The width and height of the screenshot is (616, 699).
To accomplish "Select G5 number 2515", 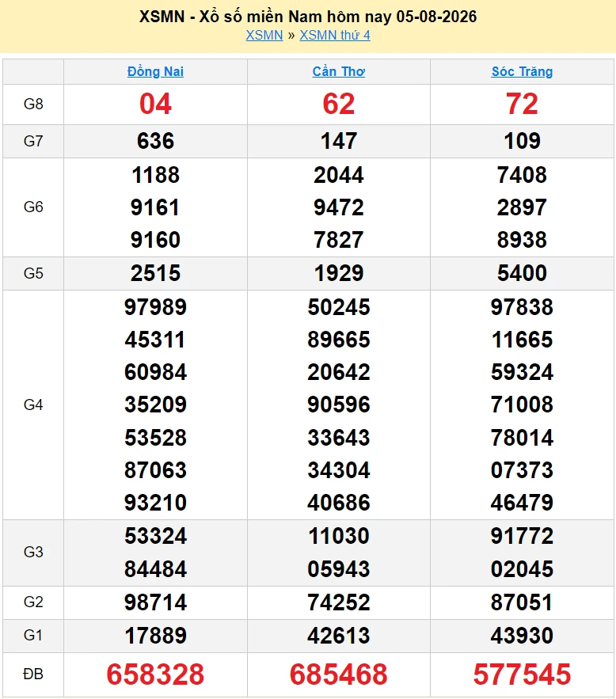I will pos(155,273).
